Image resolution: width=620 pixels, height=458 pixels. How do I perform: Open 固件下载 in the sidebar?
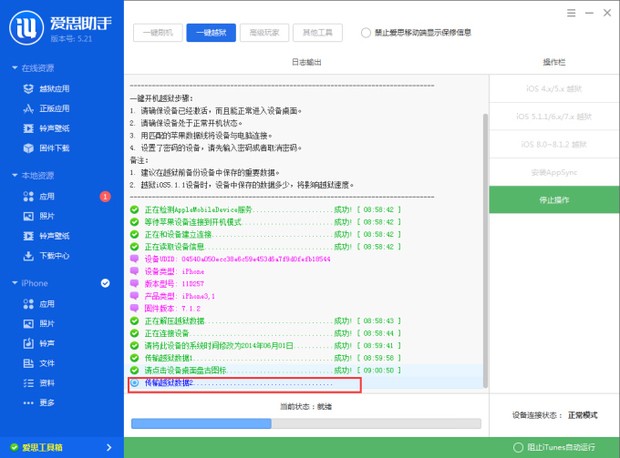coord(46,148)
